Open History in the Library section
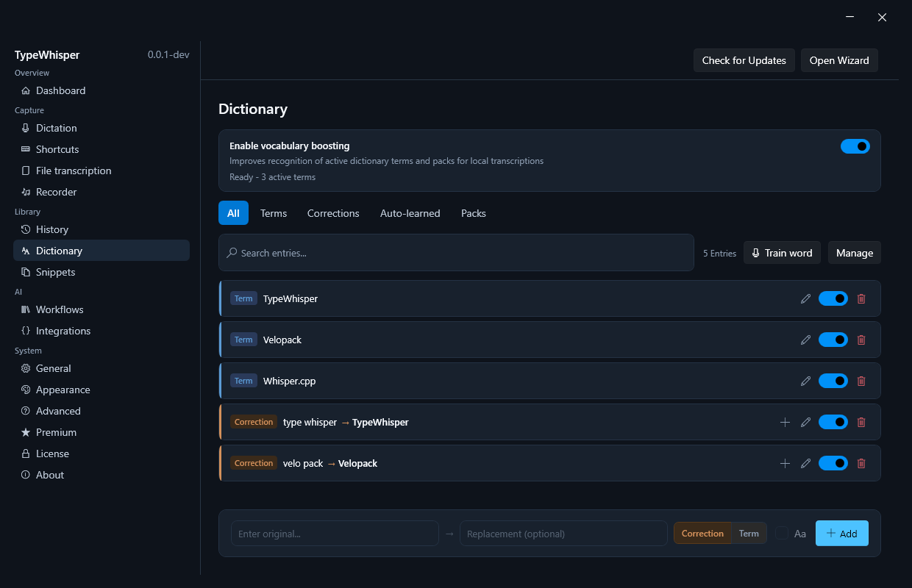912x588 pixels. 101,229
